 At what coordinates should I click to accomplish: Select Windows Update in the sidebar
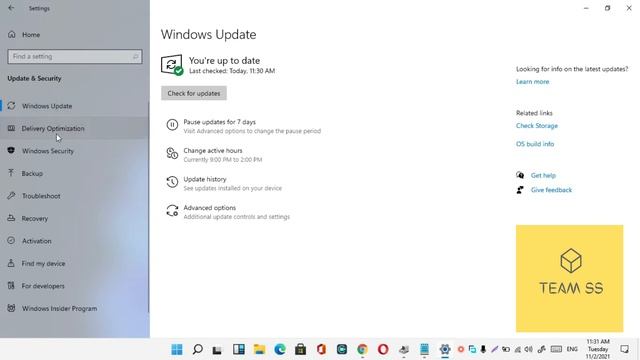75,106
